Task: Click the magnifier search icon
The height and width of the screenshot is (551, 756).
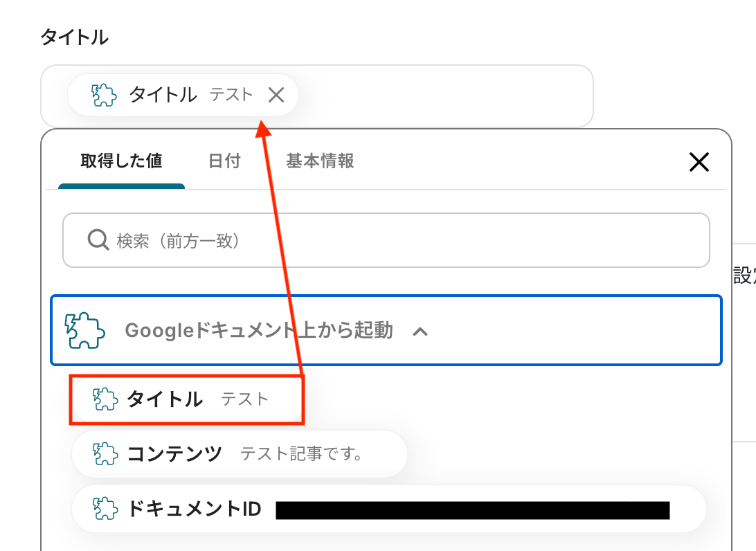Action: pyautogui.click(x=98, y=240)
